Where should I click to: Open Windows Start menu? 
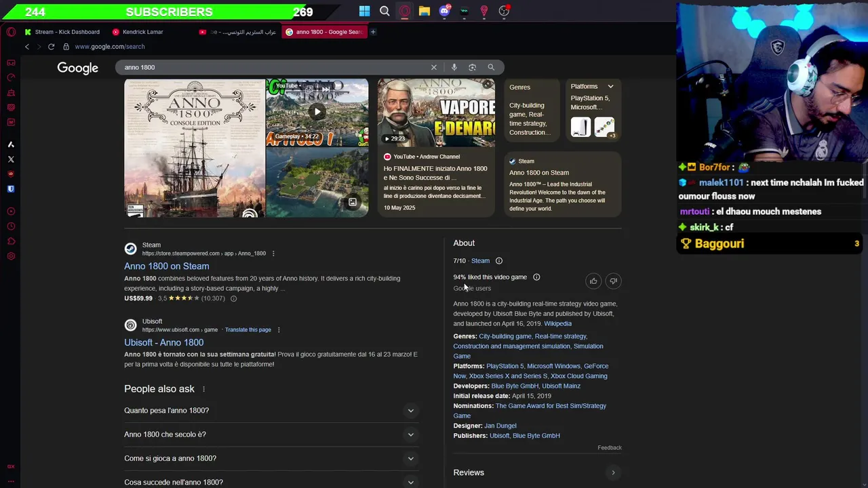click(364, 11)
